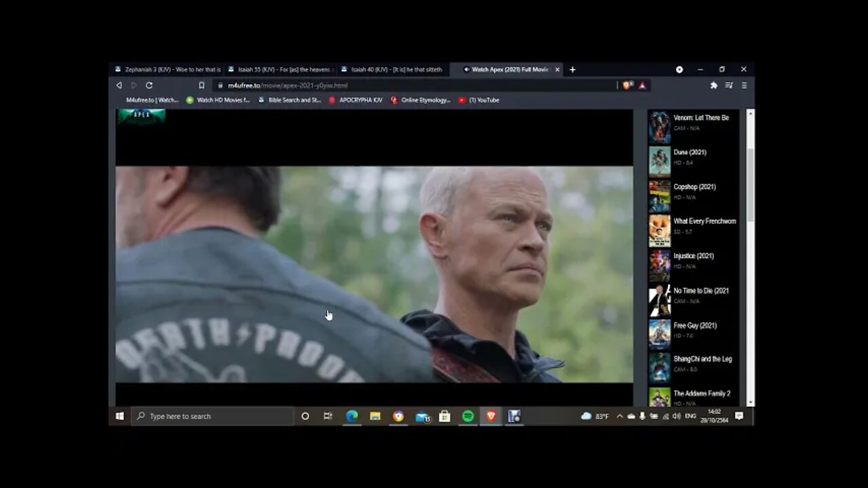
Task: Open Spotify from the taskbar
Action: pos(468,416)
